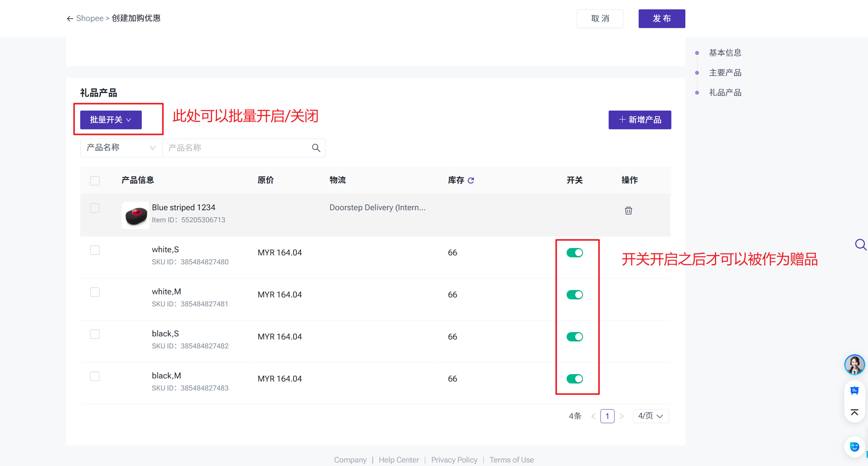Open the 4/页 page size dropdown
The height and width of the screenshot is (466, 868).
(650, 416)
